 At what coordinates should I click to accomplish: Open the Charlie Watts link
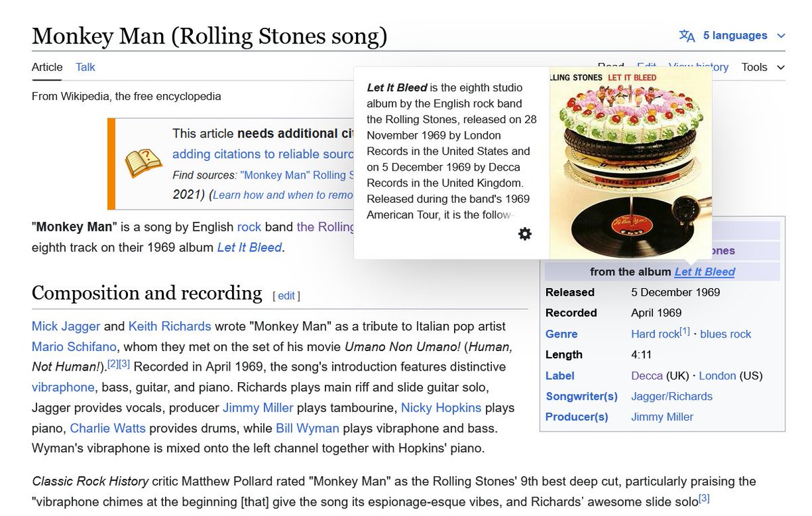point(108,429)
